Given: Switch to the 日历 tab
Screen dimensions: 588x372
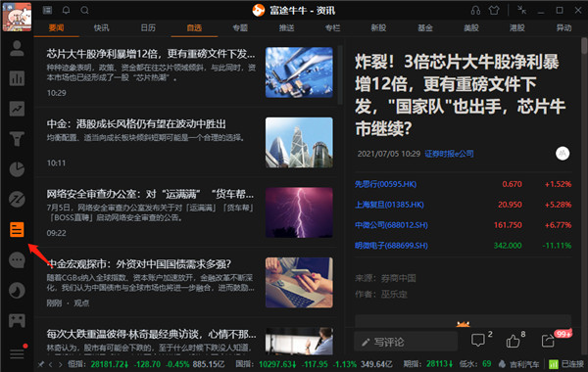Looking at the screenshot, I should [148, 27].
